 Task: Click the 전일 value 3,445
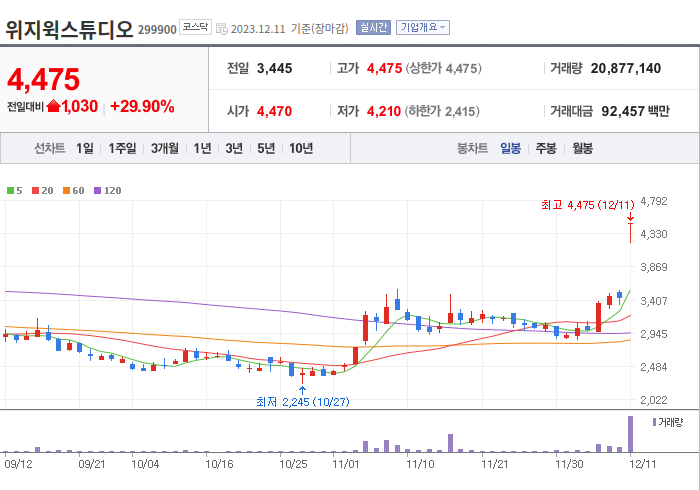274,68
